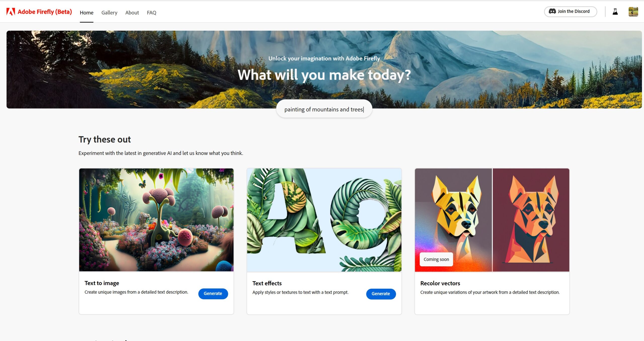This screenshot has height=341, width=644.
Task: Click the mountain hero banner image
Action: coord(324,69)
